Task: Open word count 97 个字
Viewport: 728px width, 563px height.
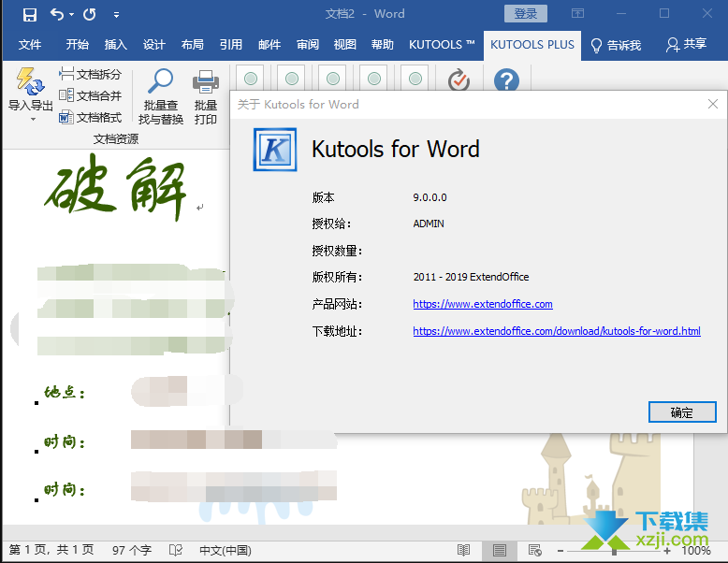Action: point(132,551)
